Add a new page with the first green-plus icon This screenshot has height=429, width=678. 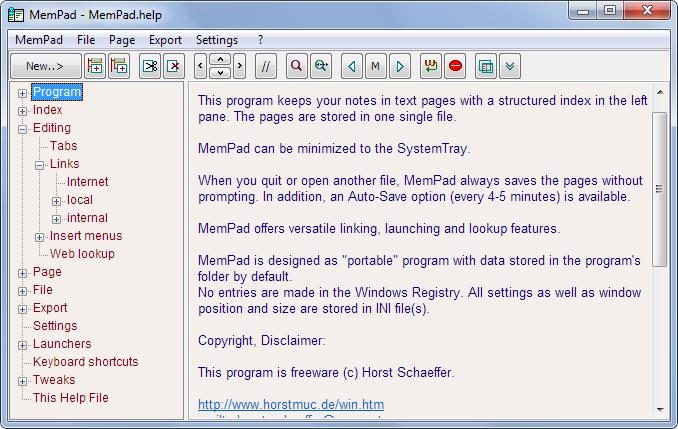95,66
